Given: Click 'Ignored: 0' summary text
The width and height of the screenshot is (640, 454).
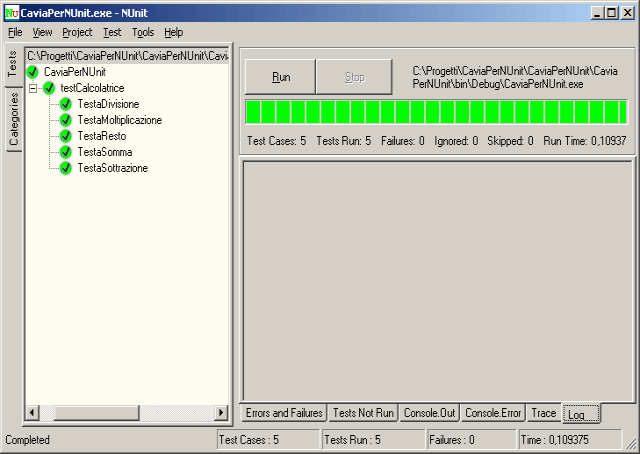Looking at the screenshot, I should (456, 141).
